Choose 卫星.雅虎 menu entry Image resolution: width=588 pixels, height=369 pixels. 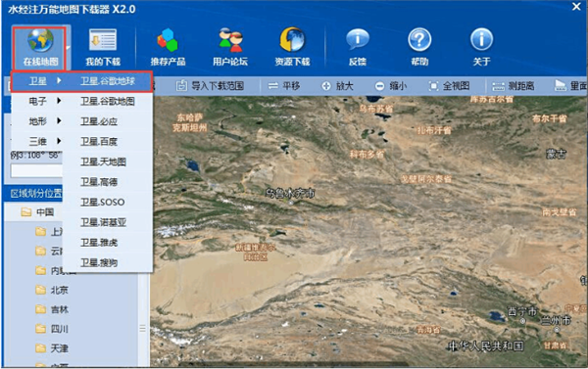coord(108,243)
